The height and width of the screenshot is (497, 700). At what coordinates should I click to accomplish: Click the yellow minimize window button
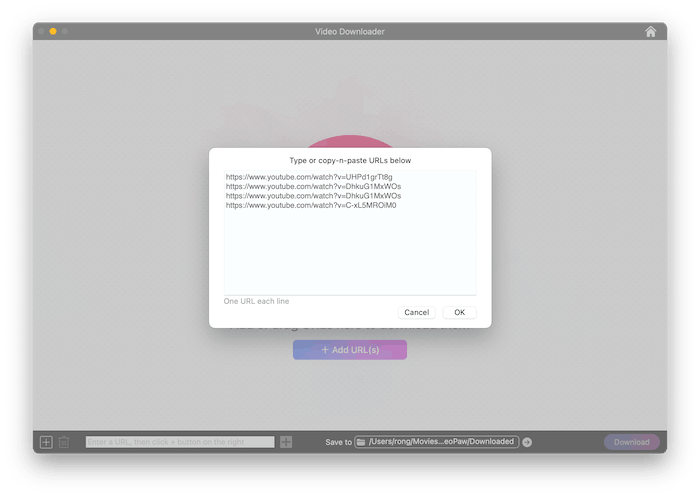click(x=53, y=31)
